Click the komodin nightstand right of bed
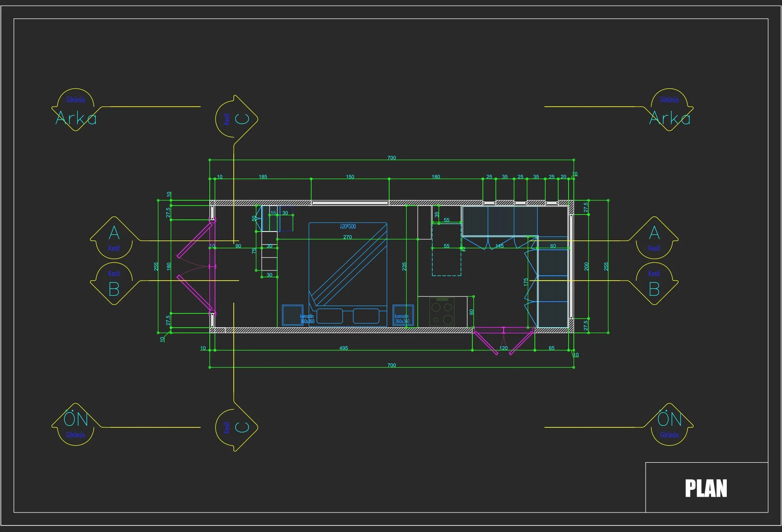 point(403,315)
